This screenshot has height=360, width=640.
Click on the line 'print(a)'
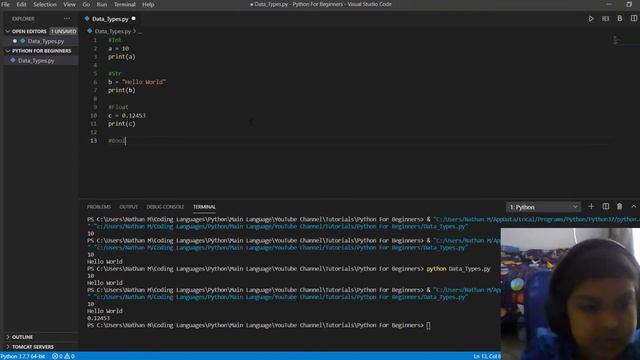(x=122, y=57)
